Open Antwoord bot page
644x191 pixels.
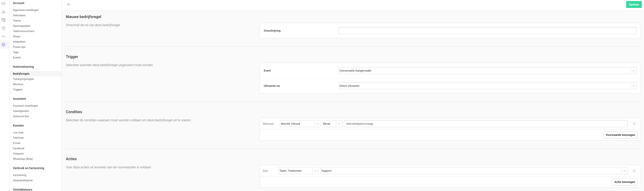click(x=21, y=116)
